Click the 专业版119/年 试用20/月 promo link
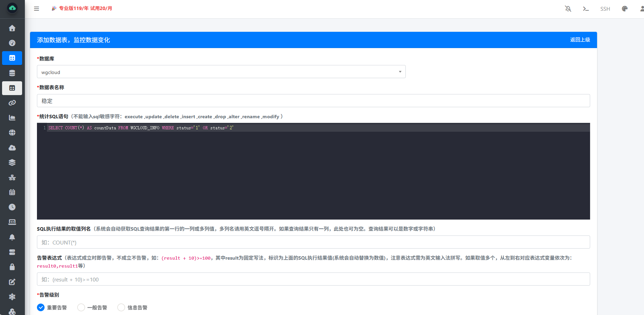 85,8
